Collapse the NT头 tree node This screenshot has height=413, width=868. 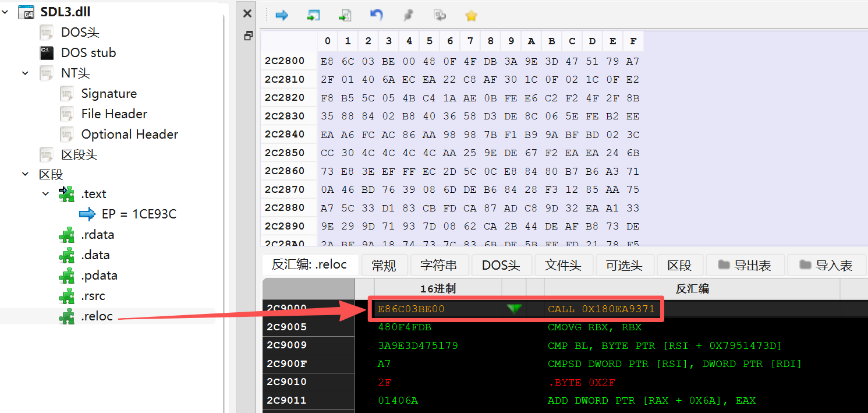click(x=26, y=73)
